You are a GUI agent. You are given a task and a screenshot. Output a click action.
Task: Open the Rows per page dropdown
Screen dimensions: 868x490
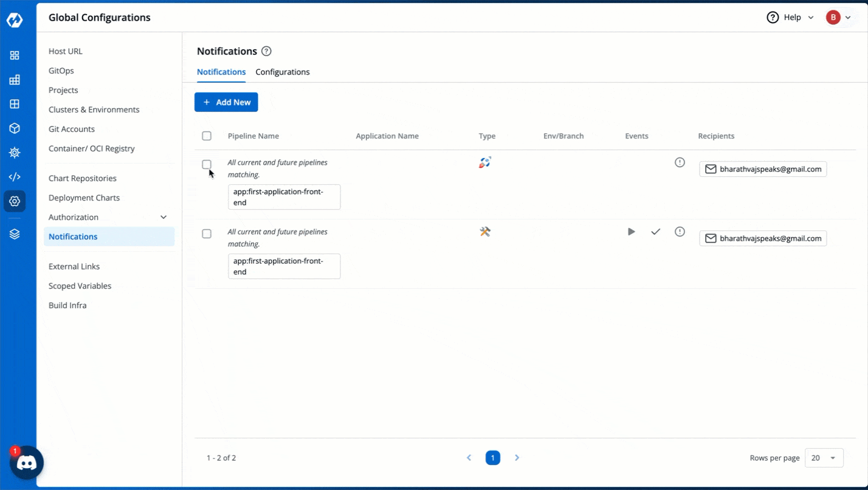click(824, 457)
